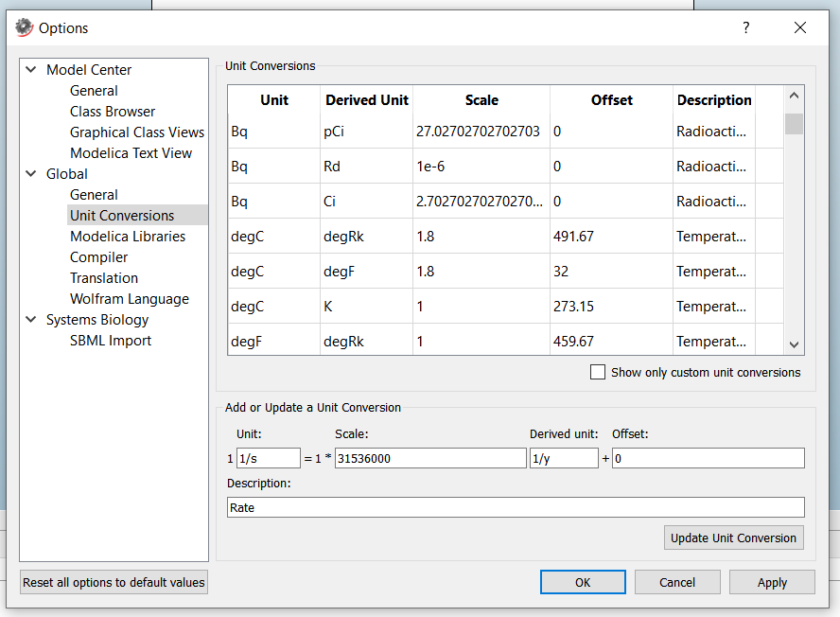Enable Show only custom unit conversions
This screenshot has height=617, width=840.
[598, 372]
